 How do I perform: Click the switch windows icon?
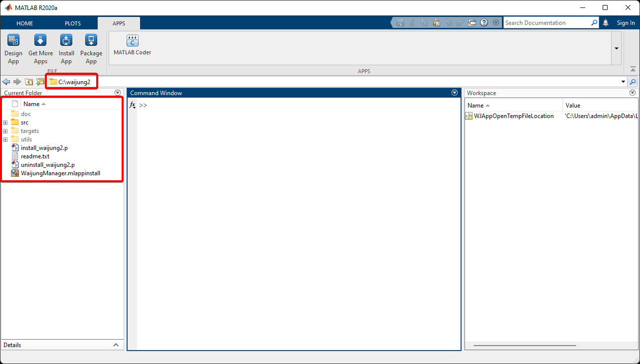tap(473, 22)
